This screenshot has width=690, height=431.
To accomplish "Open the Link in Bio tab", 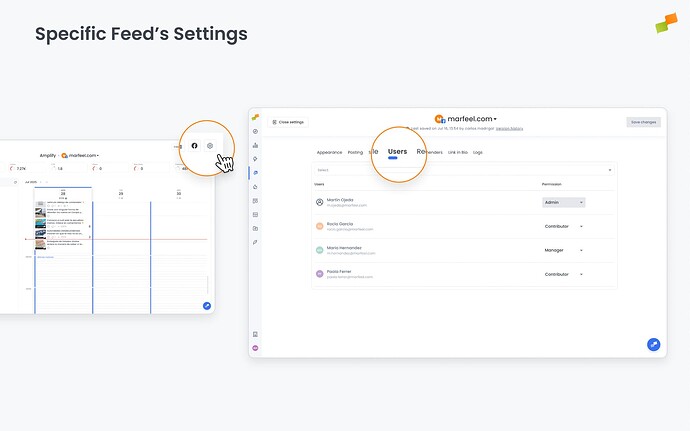I will click(458, 152).
